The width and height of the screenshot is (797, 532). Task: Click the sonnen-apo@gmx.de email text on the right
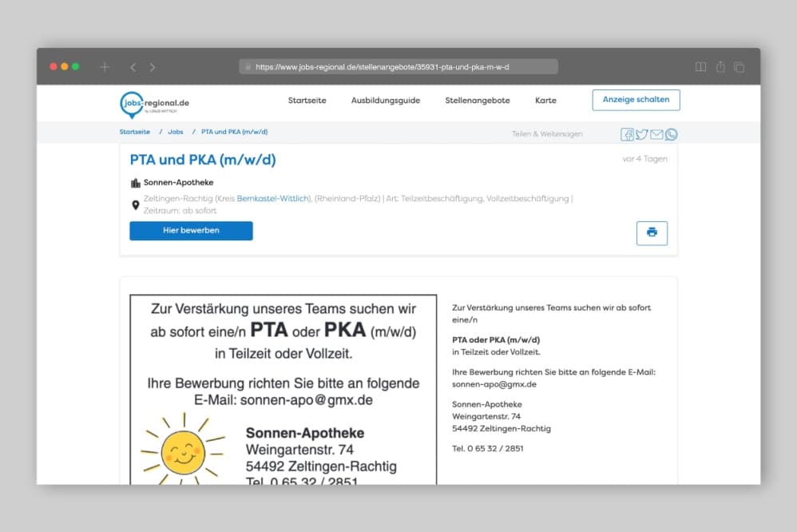click(494, 384)
